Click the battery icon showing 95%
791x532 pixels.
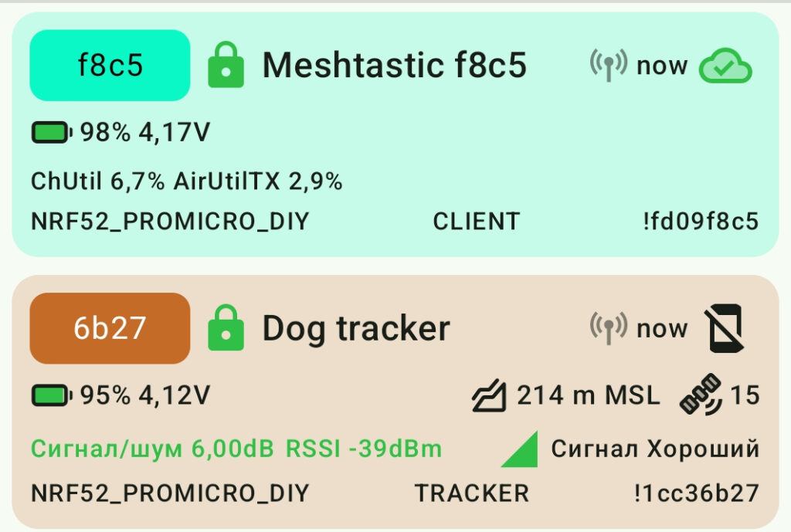pos(52,396)
